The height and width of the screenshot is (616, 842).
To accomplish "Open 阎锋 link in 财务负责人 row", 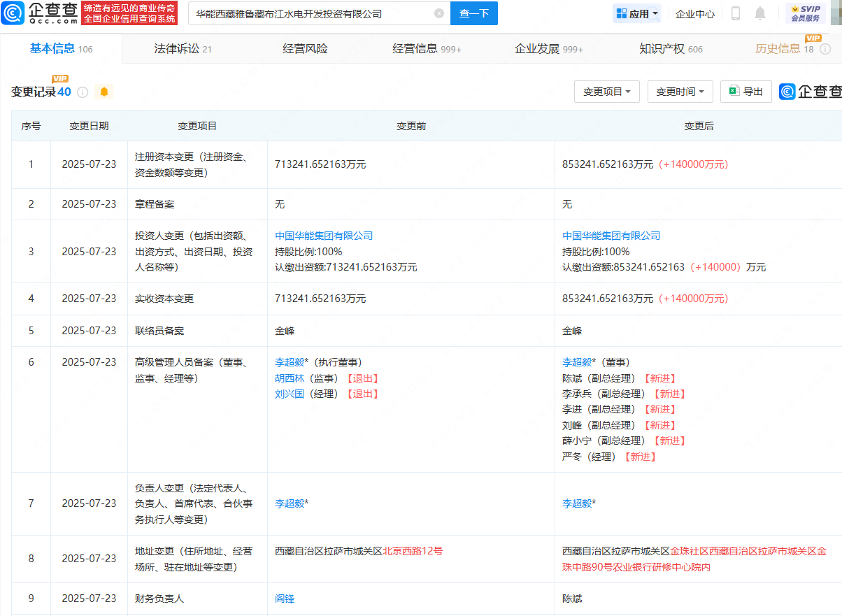I will (x=285, y=599).
